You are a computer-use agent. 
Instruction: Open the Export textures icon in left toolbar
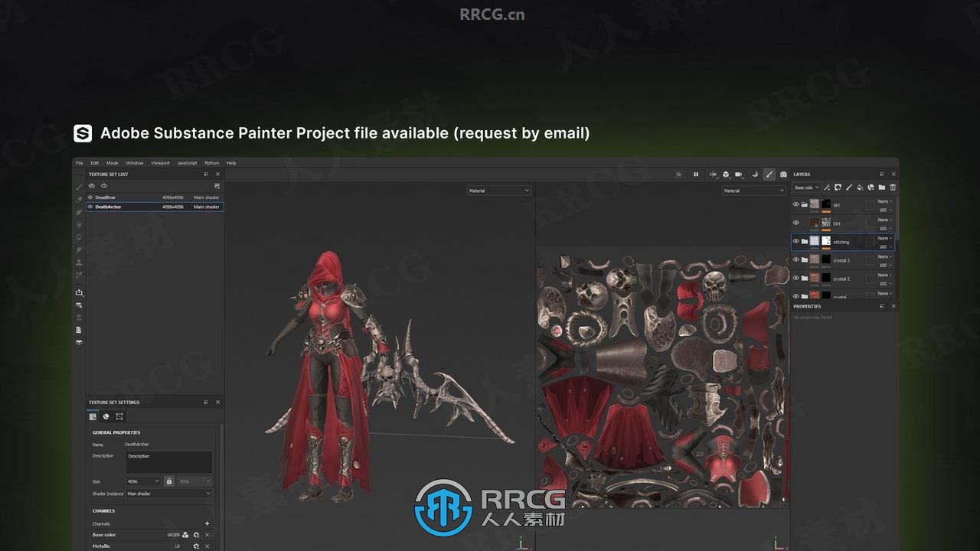[79, 292]
